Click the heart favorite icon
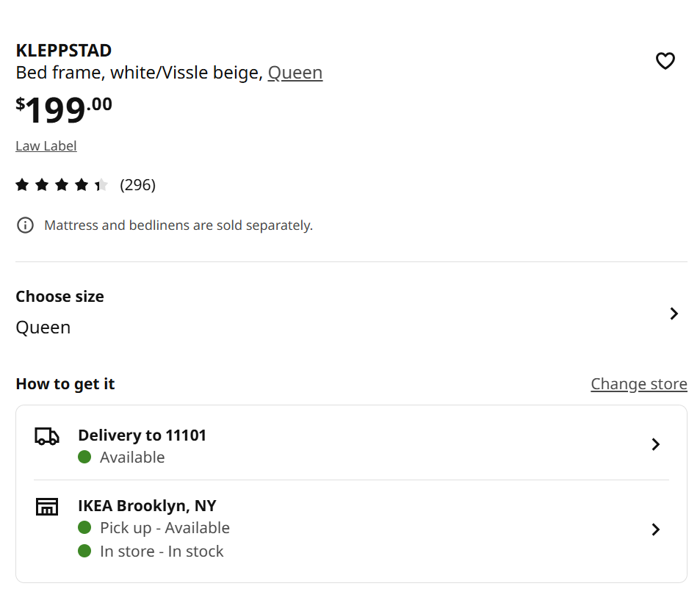This screenshot has height=600, width=700. (665, 61)
